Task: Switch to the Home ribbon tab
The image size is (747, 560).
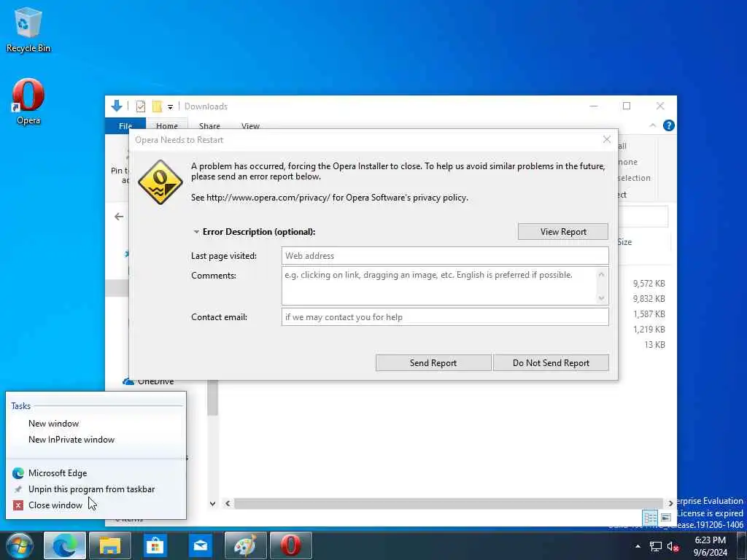Action: (167, 125)
